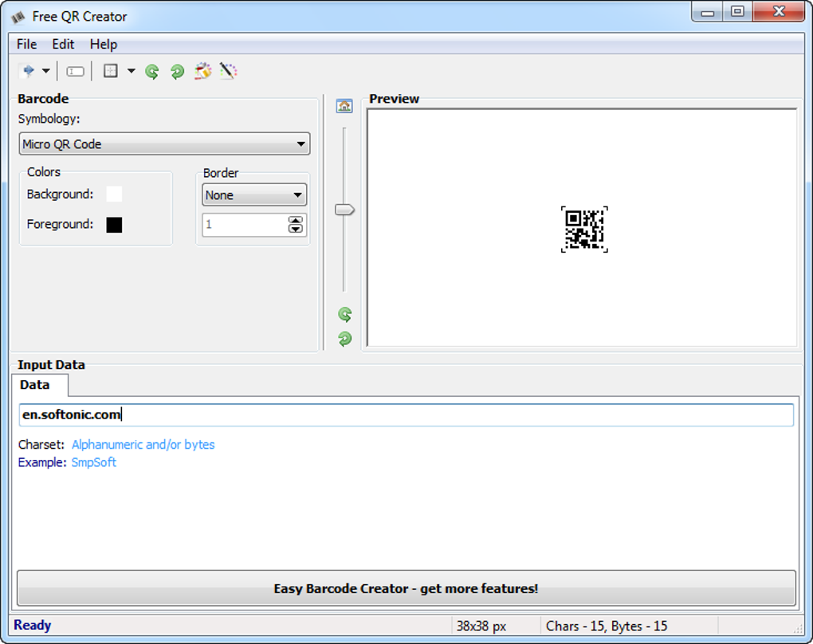
Task: Click the upper green rotate icon below slider
Action: pos(344,315)
